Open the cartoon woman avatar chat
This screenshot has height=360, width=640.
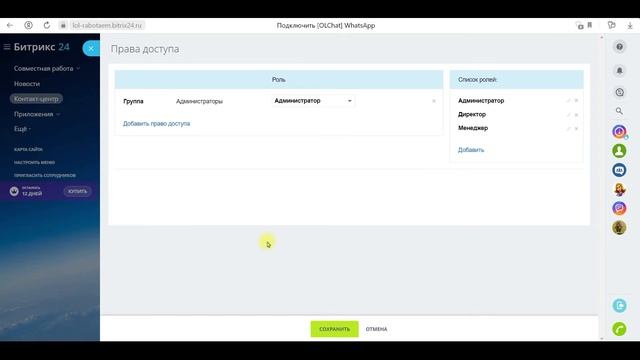point(620,189)
